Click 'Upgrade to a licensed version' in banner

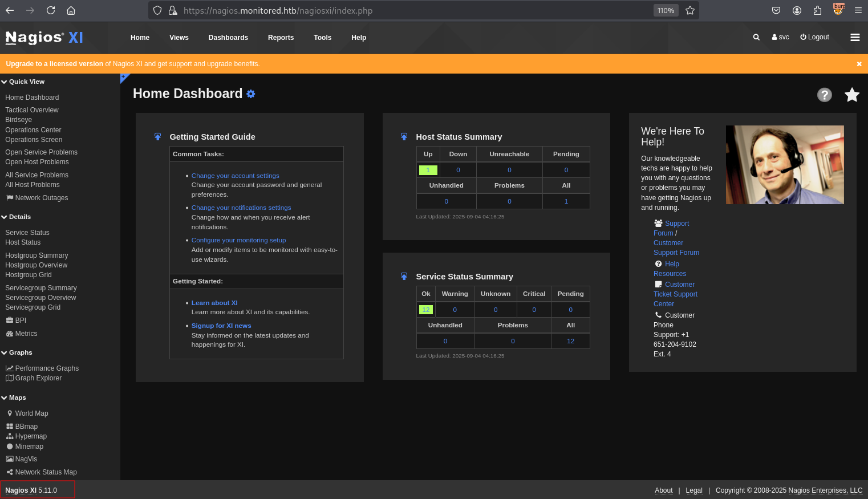[x=55, y=64]
